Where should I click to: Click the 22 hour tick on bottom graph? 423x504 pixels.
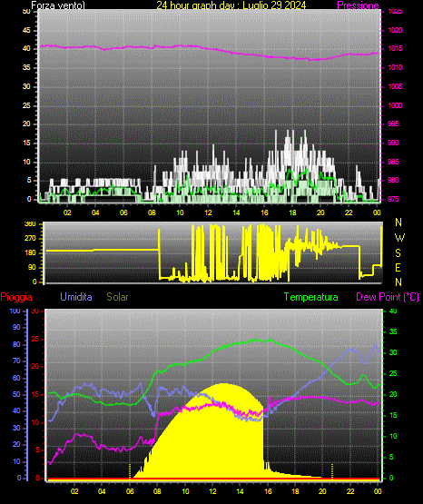[x=350, y=491]
